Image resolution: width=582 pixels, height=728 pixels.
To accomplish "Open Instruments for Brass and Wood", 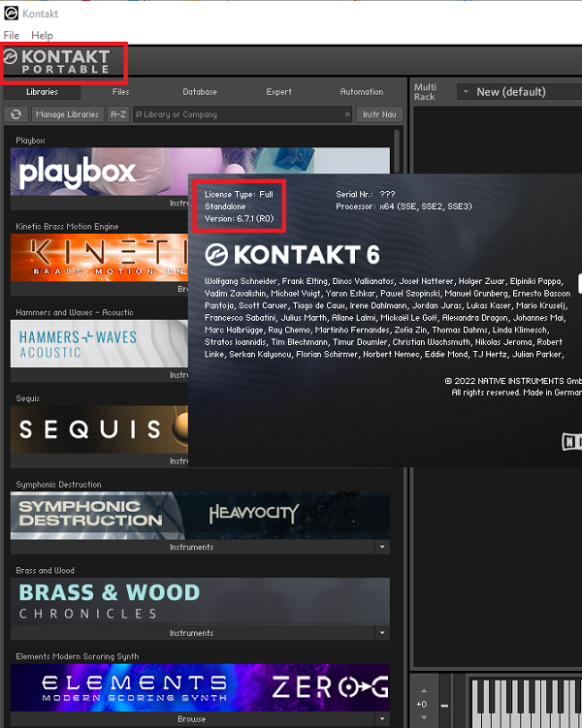I will tap(192, 633).
